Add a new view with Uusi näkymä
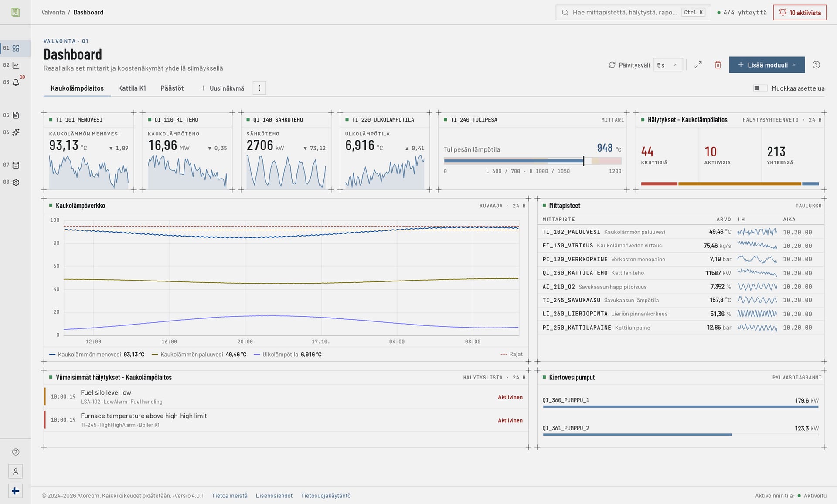Image resolution: width=837 pixels, height=504 pixels. (222, 88)
